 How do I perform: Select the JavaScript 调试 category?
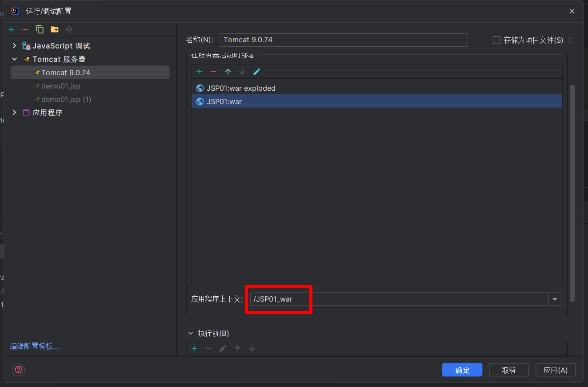pos(61,46)
